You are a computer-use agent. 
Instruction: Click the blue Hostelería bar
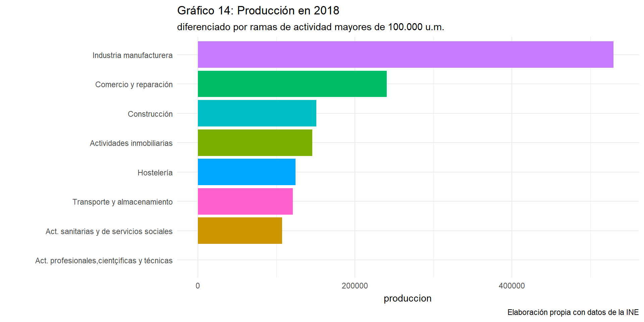(x=247, y=172)
